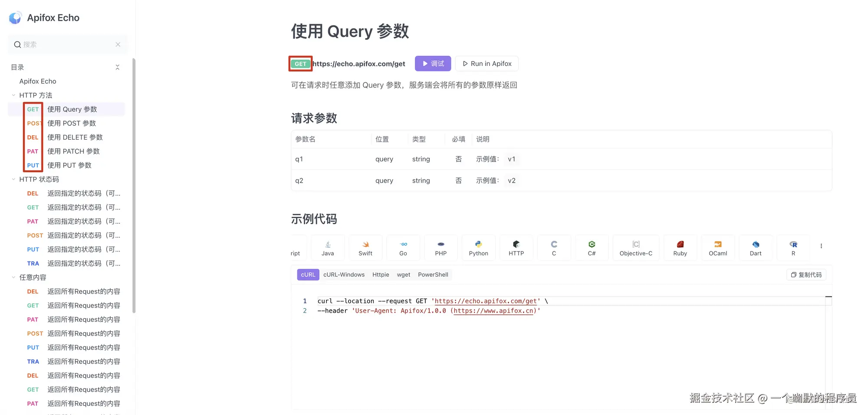Select the Ruby language icon
Image resolution: width=868 pixels, height=415 pixels.
pyautogui.click(x=680, y=247)
